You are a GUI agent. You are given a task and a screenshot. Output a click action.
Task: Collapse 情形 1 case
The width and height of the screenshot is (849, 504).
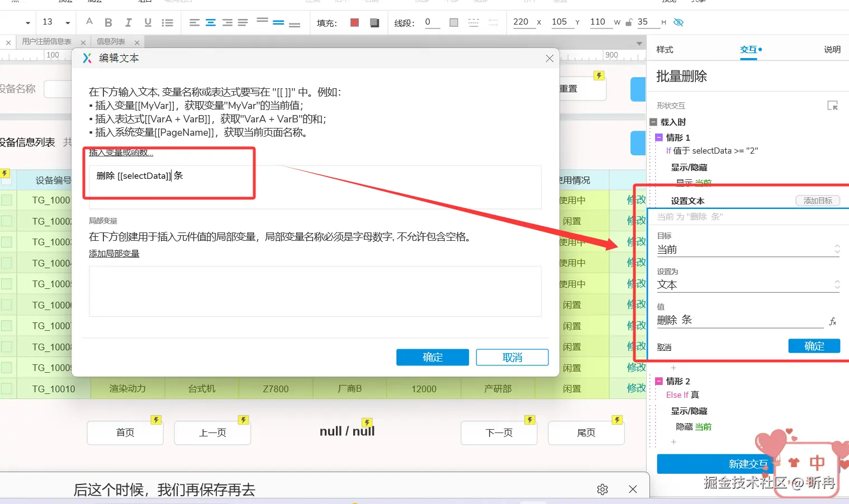659,137
